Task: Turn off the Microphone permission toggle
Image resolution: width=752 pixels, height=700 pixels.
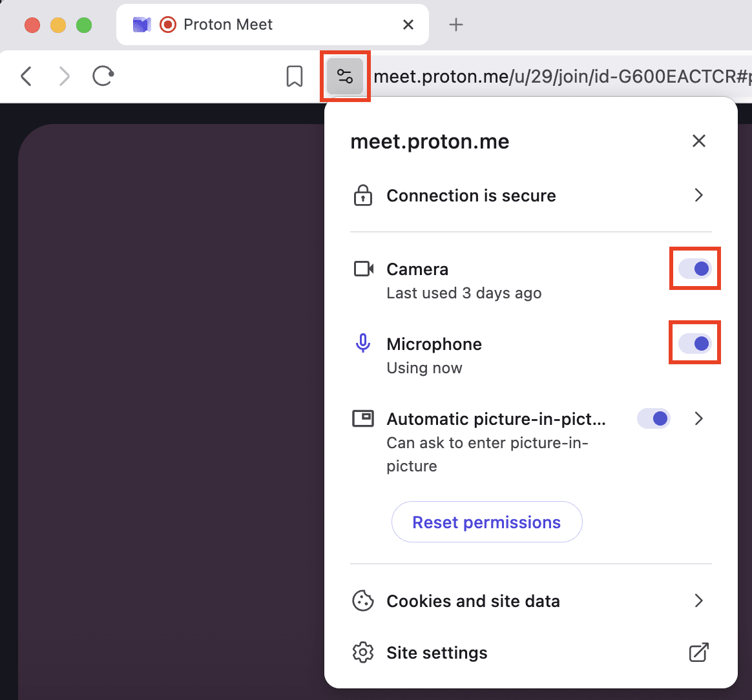Action: pos(695,343)
